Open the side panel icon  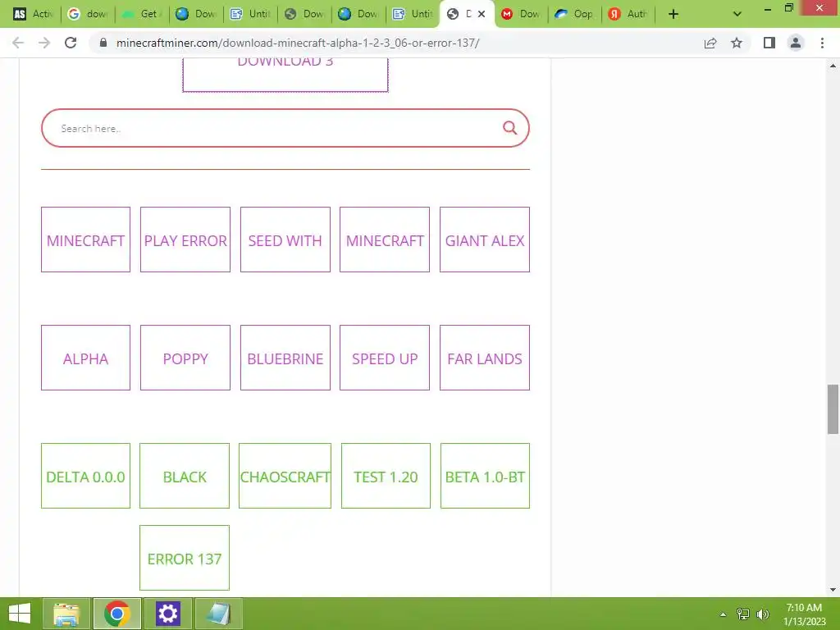coord(769,43)
